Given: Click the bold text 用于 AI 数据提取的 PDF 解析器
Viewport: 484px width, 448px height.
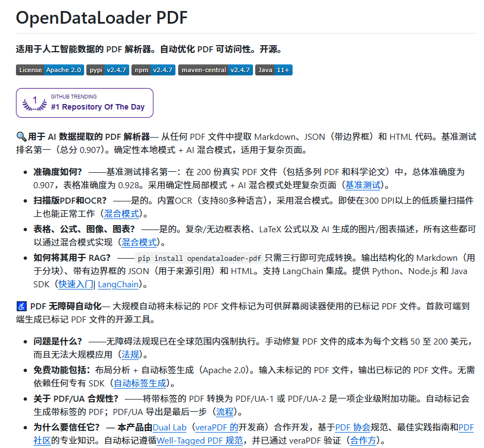Looking at the screenshot, I should point(89,136).
